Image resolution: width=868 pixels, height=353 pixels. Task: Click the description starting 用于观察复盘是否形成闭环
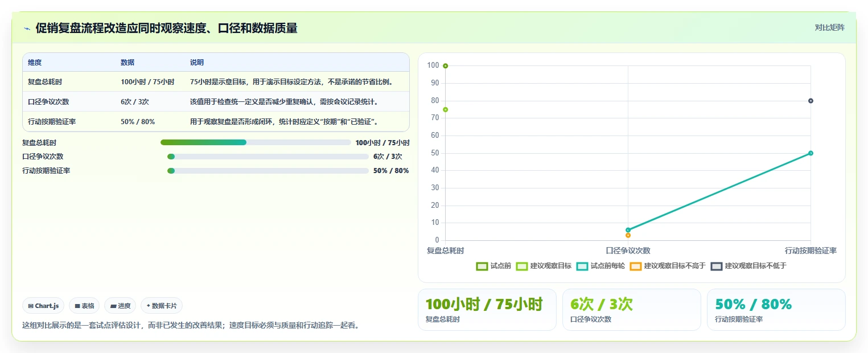(284, 122)
